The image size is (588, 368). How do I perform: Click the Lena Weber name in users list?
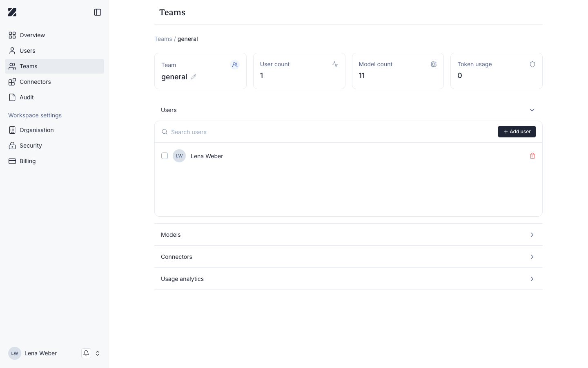click(x=207, y=156)
